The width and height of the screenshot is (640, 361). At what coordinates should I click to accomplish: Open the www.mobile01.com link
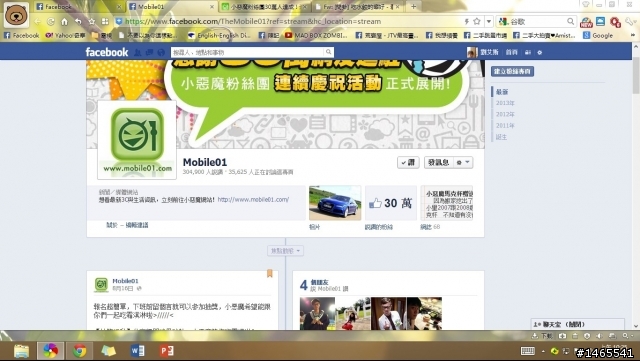tap(253, 200)
